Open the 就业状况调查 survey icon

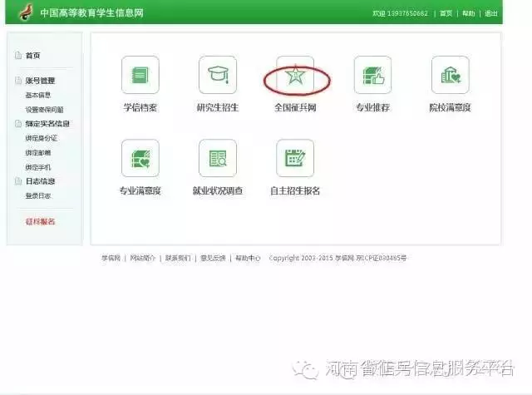218,158
